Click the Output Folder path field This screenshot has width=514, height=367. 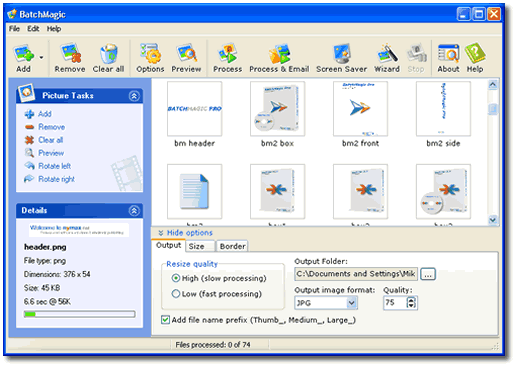point(356,274)
